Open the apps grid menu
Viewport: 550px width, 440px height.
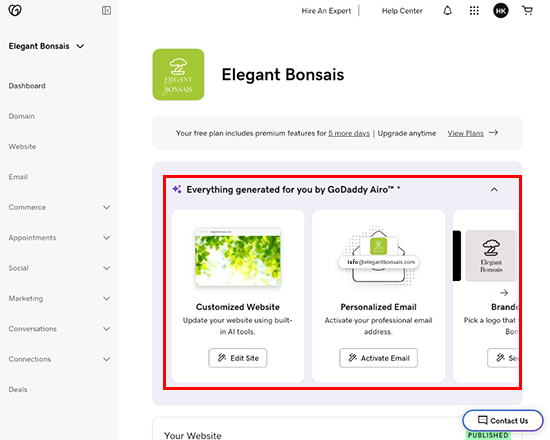pyautogui.click(x=474, y=11)
